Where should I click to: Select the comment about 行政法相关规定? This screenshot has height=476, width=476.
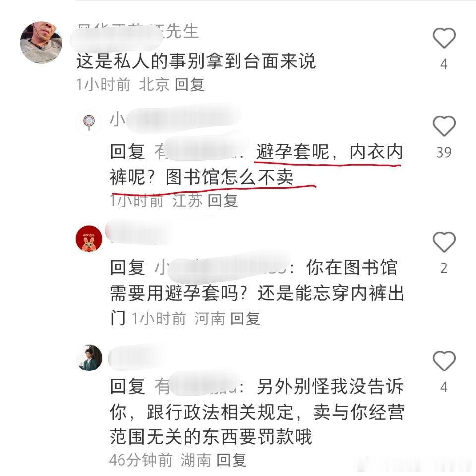click(256, 412)
